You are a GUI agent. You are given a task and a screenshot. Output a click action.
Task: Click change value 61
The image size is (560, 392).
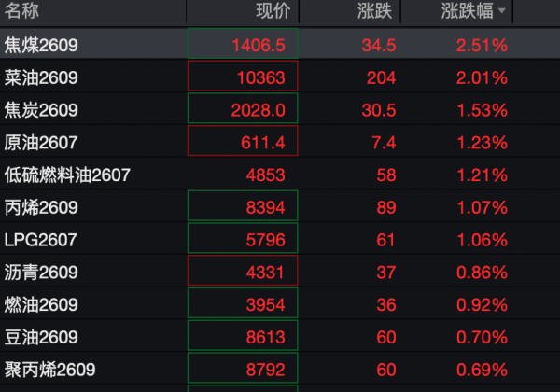pyautogui.click(x=385, y=240)
